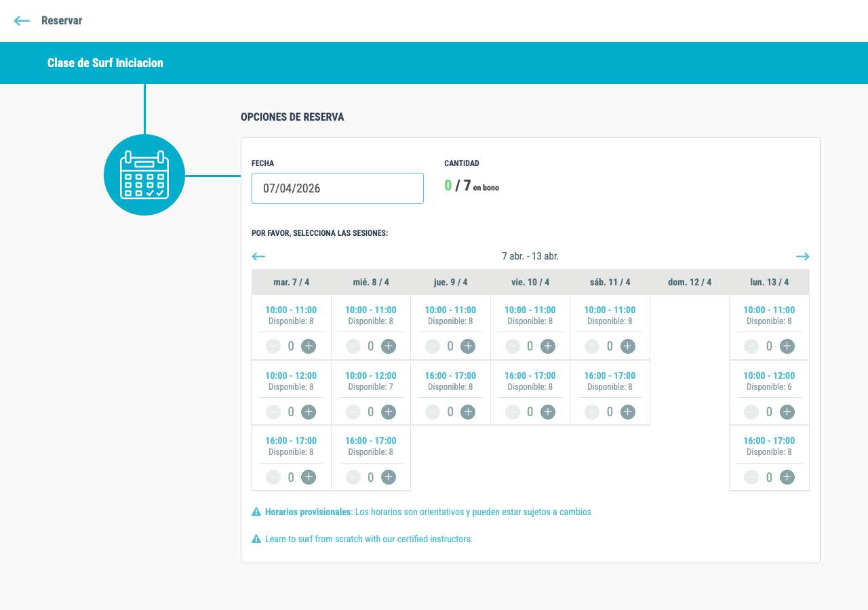
Task: Click the Reservar header text
Action: tap(62, 20)
